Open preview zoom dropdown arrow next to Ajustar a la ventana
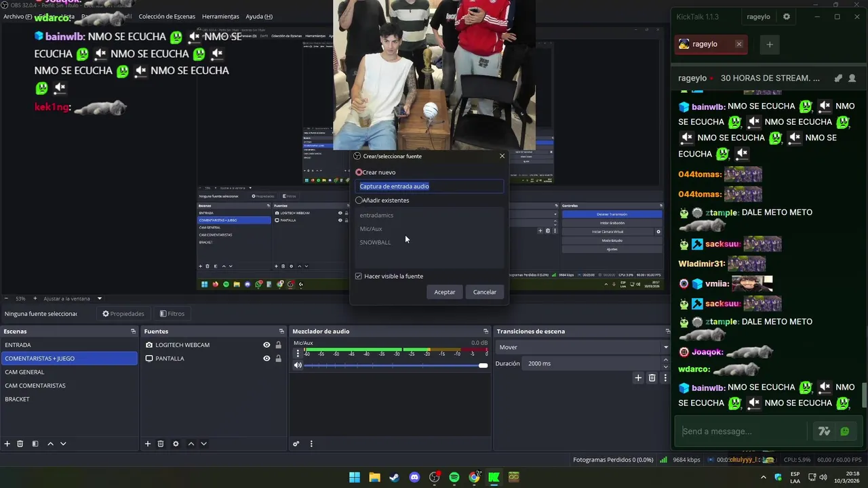Viewport: 868px width, 488px height. [100, 298]
